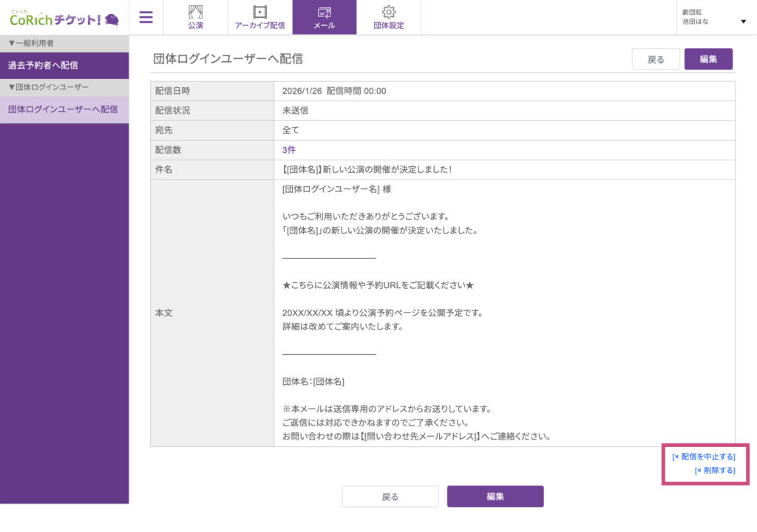Click the email subject line text

[x=367, y=169]
